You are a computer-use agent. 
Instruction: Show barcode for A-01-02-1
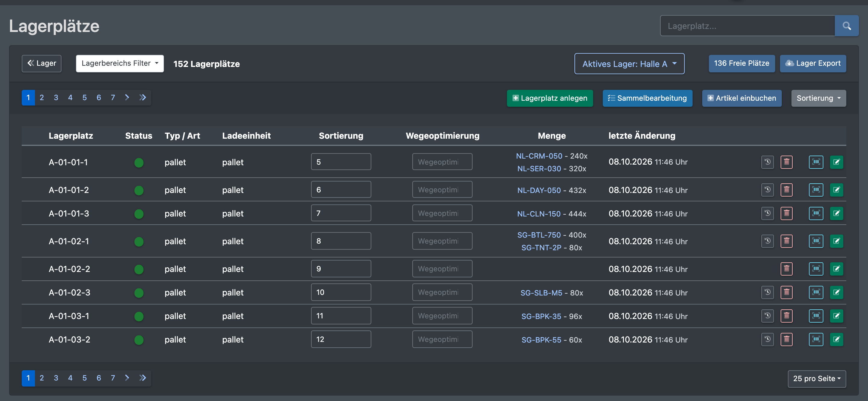[816, 241]
